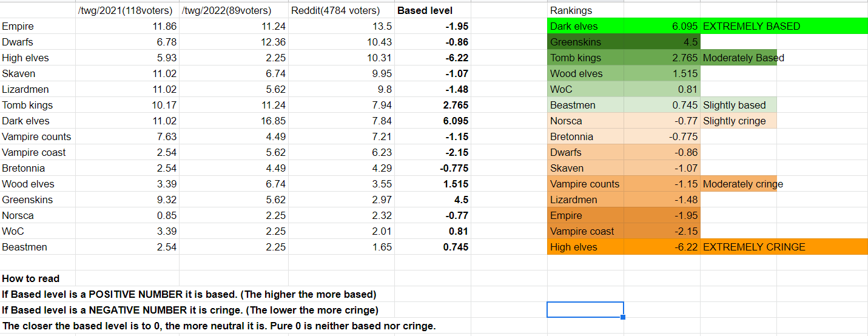Select the 'NEGATIVE NUMBER it is cringe' explanation row
The height and width of the screenshot is (336, 868).
coord(190,311)
